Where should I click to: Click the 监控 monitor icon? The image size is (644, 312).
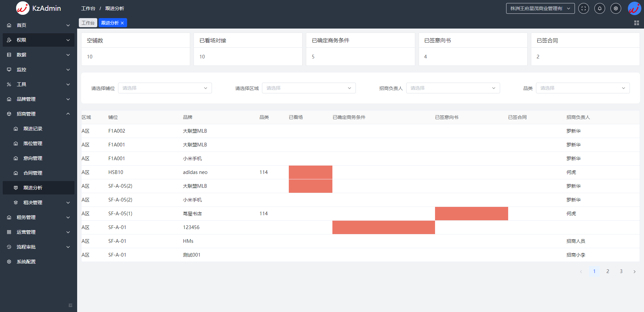click(x=9, y=70)
